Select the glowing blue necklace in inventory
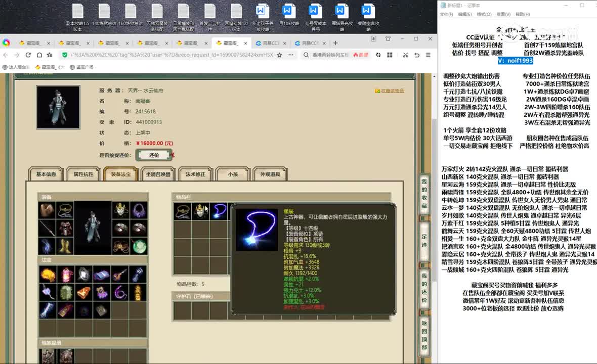The image size is (597, 364). [x=219, y=211]
